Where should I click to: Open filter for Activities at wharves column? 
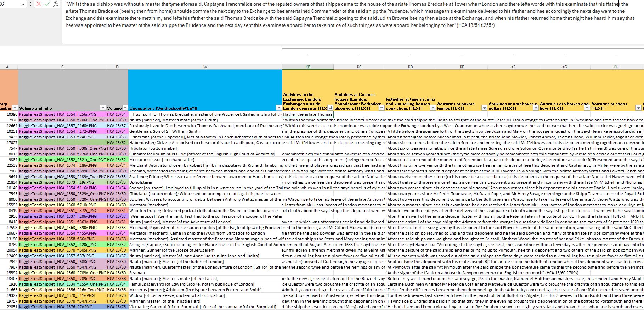[x=587, y=108]
